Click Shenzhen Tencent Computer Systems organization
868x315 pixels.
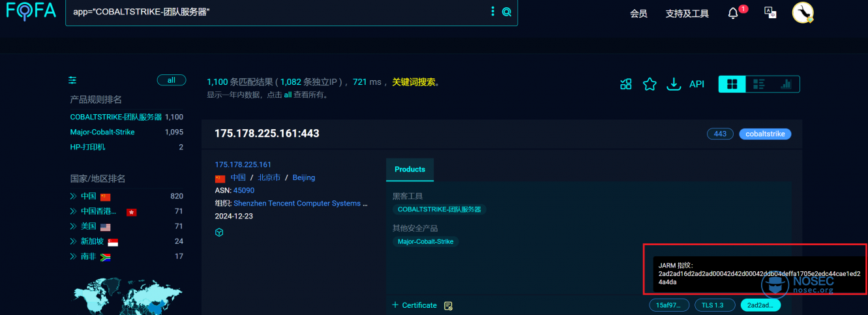(x=301, y=203)
